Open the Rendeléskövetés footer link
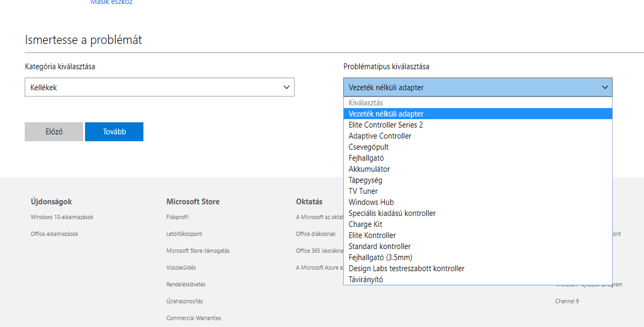The height and width of the screenshot is (327, 644). (x=186, y=284)
